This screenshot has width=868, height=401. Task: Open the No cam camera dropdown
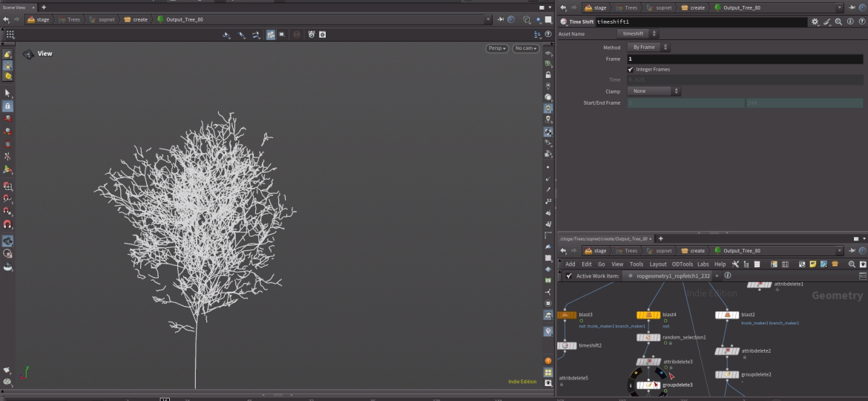click(525, 48)
